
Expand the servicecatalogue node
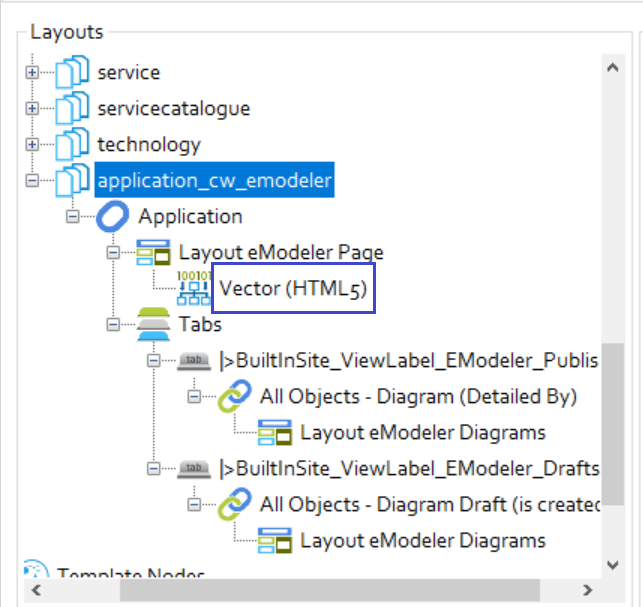click(32, 109)
